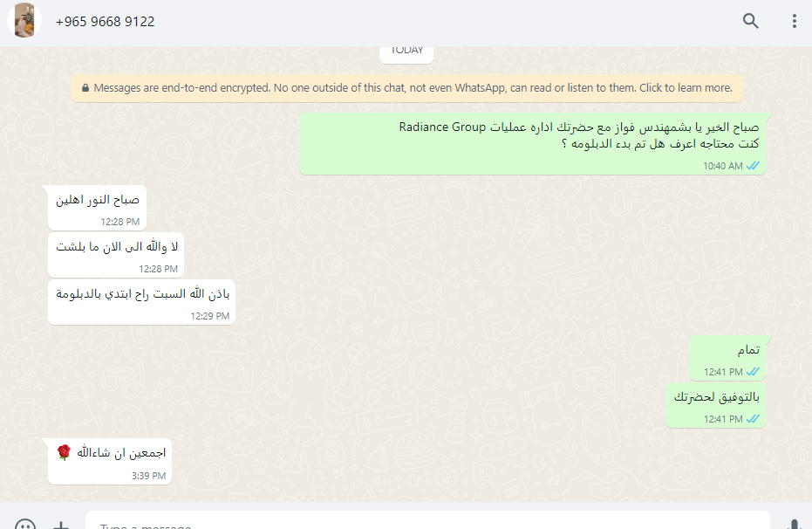Open search in this chat
The image size is (812, 529).
[750, 21]
